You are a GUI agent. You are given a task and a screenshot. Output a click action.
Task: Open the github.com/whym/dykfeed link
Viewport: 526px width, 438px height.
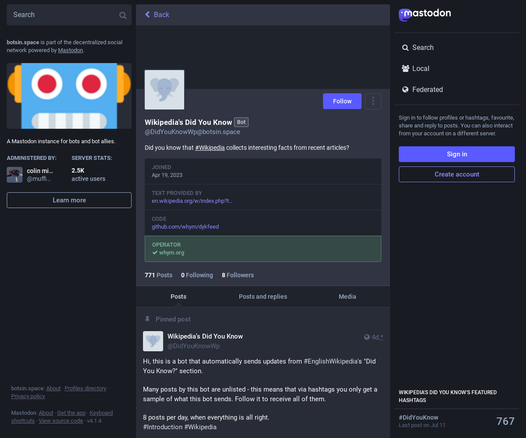point(185,227)
